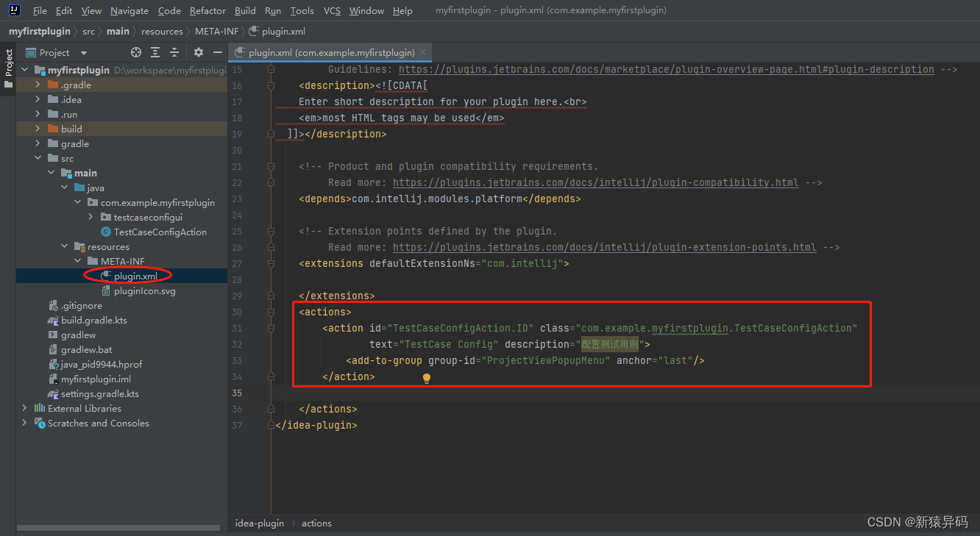980x536 pixels.
Task: Hide the Project tool window with minus icon
Action: click(x=217, y=52)
